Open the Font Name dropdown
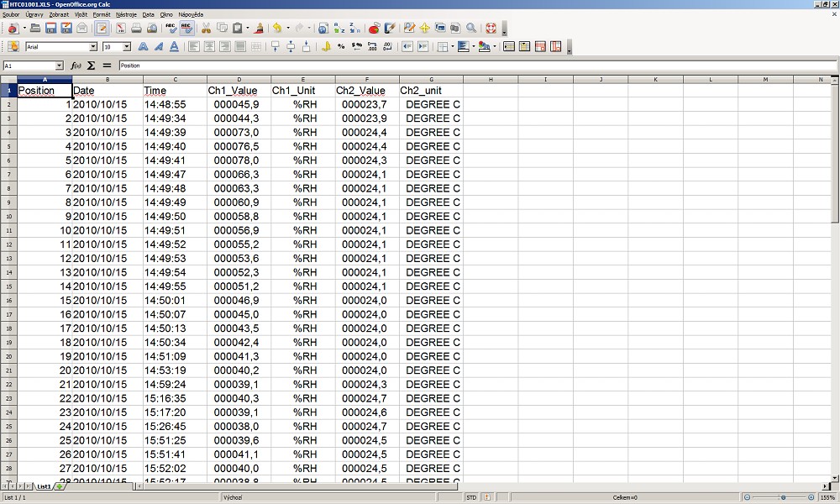This screenshot has height=504, width=840. [x=93, y=46]
